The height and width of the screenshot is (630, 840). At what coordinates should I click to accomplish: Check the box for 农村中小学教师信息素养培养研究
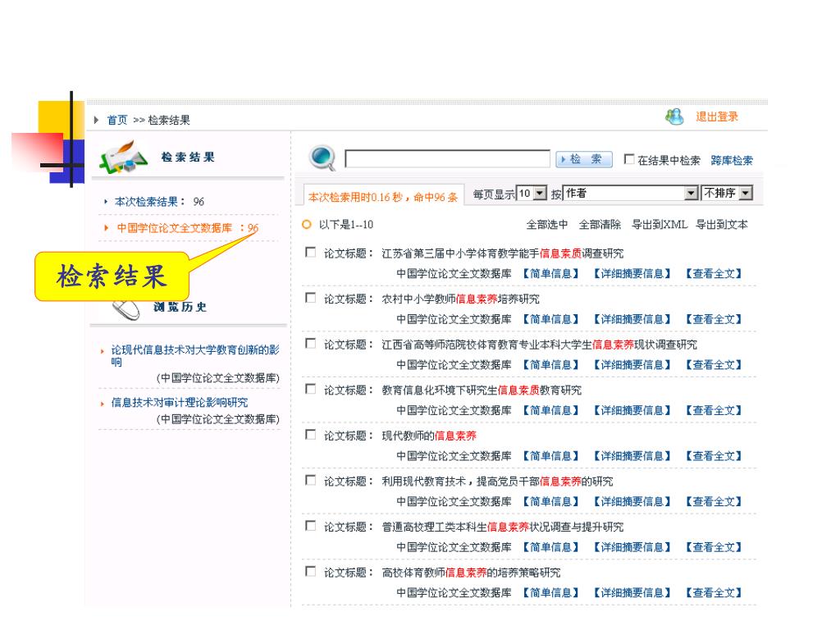tap(310, 297)
